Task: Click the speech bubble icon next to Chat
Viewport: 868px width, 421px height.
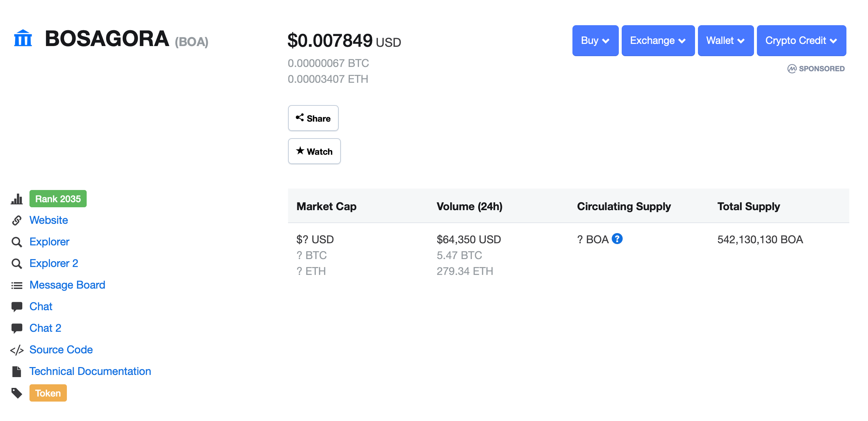Action: click(17, 306)
